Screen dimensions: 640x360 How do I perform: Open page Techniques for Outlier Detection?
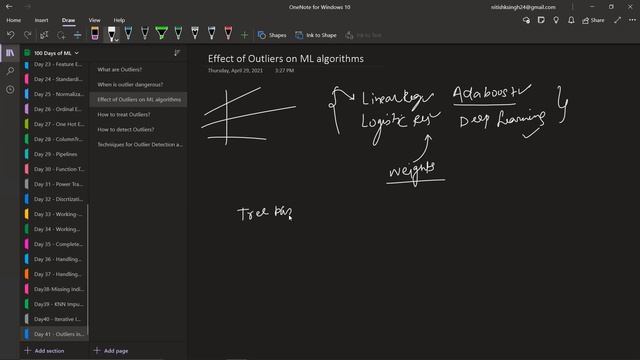click(x=138, y=144)
